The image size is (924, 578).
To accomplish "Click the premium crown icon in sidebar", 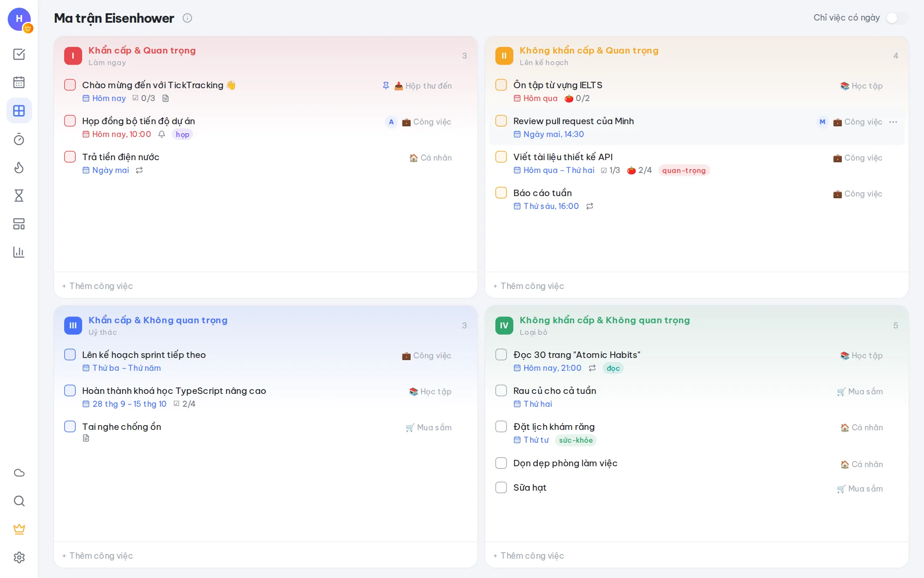I will pyautogui.click(x=19, y=529).
